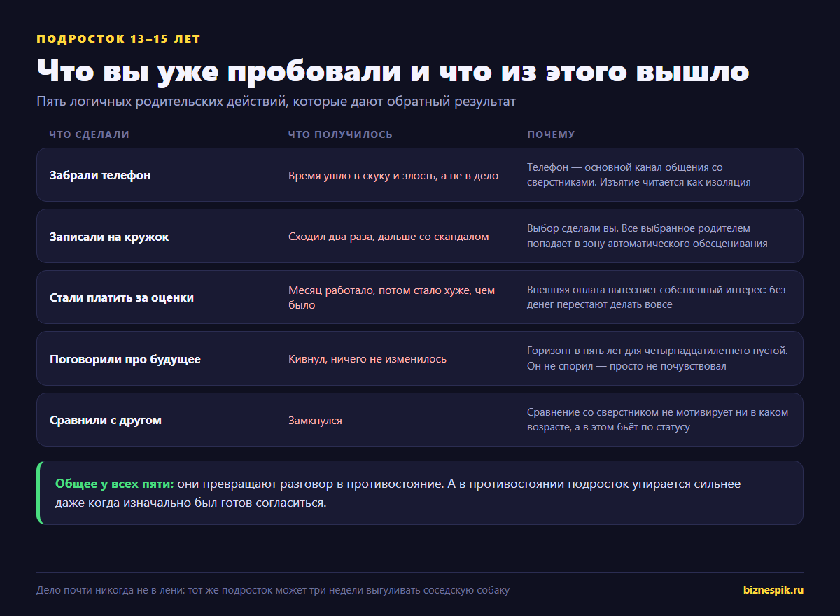Click 'Месяц работало, потом стало хуже, чем было'
The height and width of the screenshot is (616, 840).
click(392, 297)
